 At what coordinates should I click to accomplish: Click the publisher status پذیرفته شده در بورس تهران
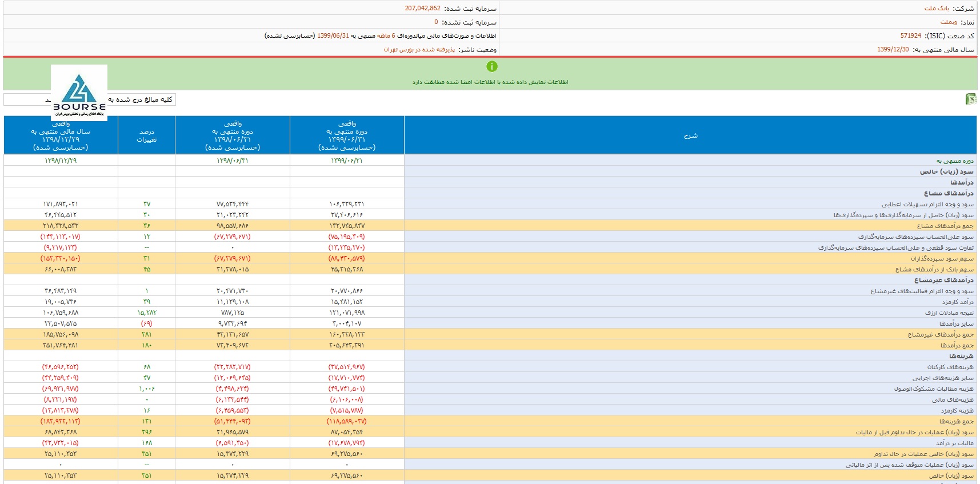(x=419, y=50)
